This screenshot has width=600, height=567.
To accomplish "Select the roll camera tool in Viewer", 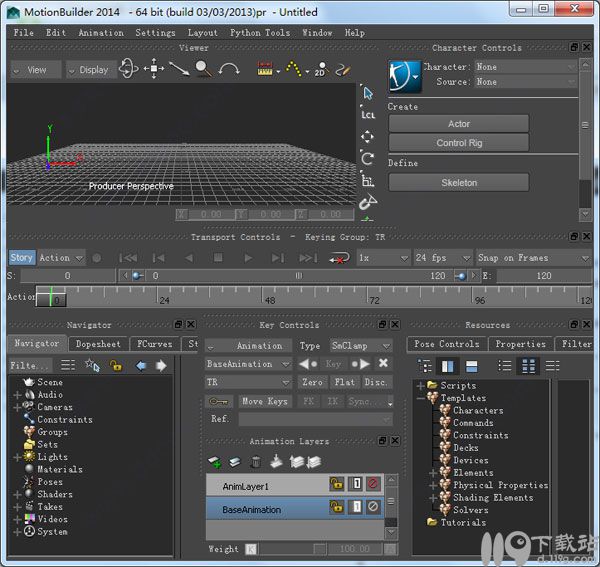I will tap(229, 69).
